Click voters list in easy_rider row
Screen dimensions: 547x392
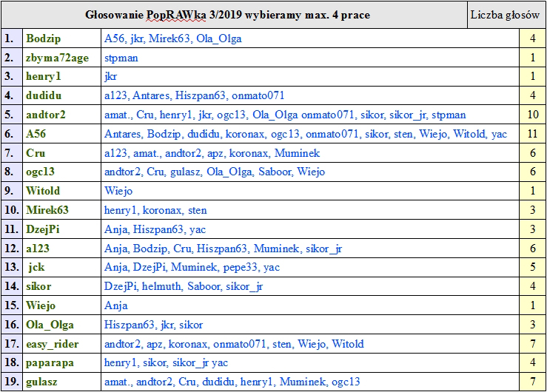point(234,344)
